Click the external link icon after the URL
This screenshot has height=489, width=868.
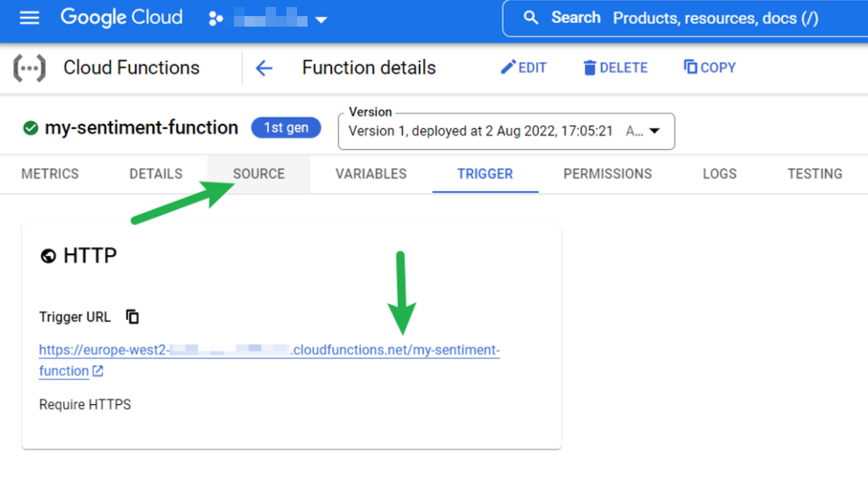tap(98, 371)
